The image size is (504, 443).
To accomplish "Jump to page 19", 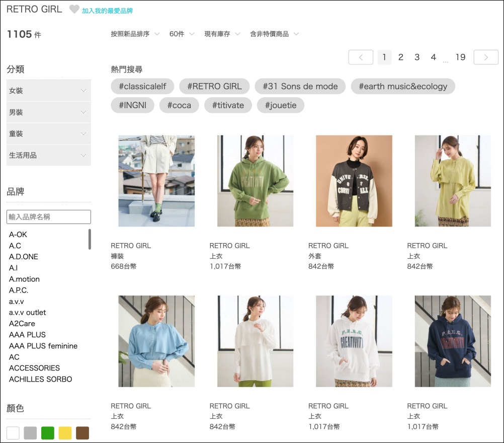I will click(x=460, y=57).
